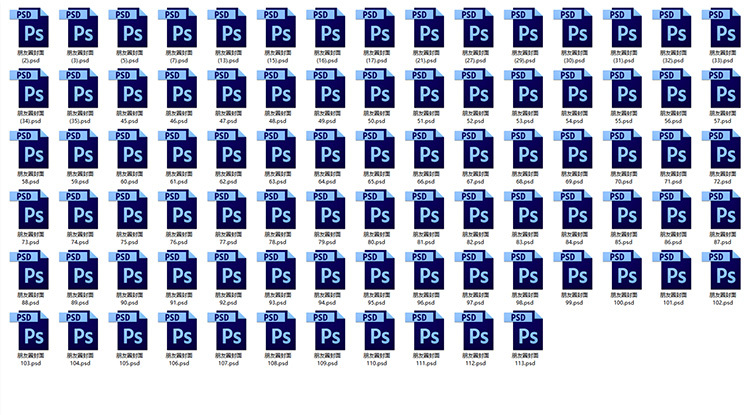
Task: Select the PSD icon above 83.psd
Action: tap(524, 209)
